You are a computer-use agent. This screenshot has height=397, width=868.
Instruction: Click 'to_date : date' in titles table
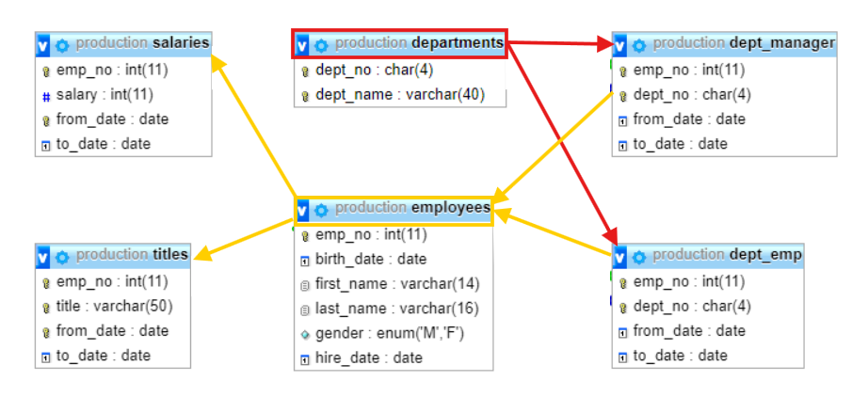click(x=103, y=356)
